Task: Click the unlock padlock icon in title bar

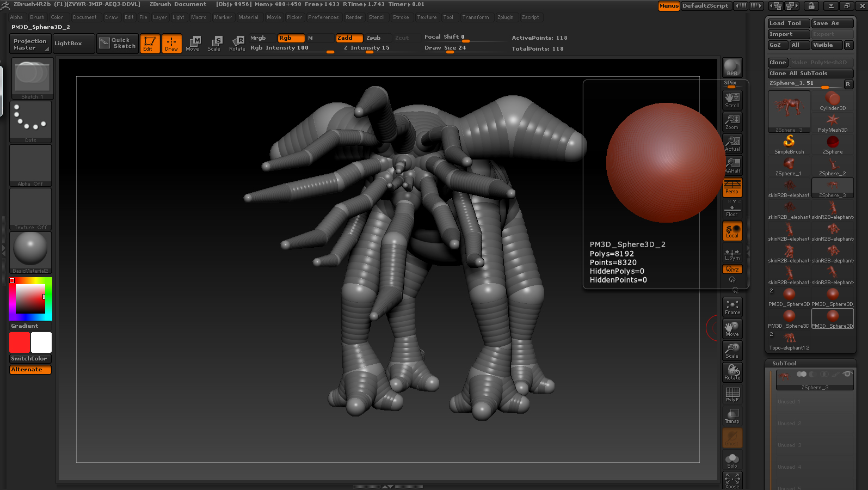Action: pos(811,6)
